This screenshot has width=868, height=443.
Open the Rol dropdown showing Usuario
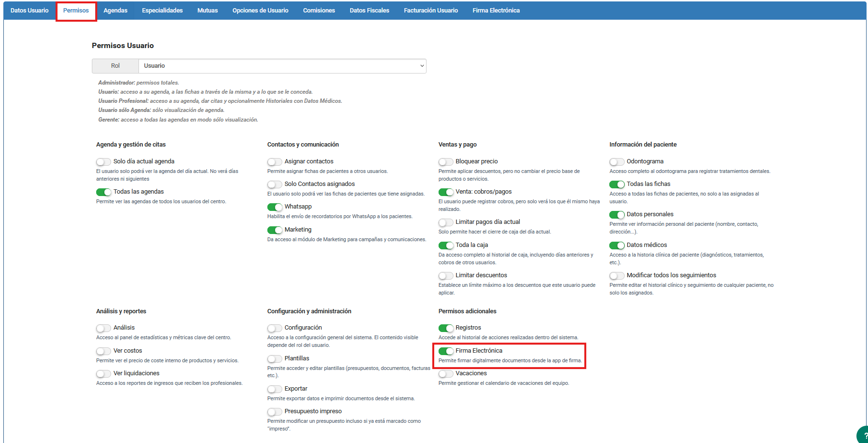click(282, 66)
